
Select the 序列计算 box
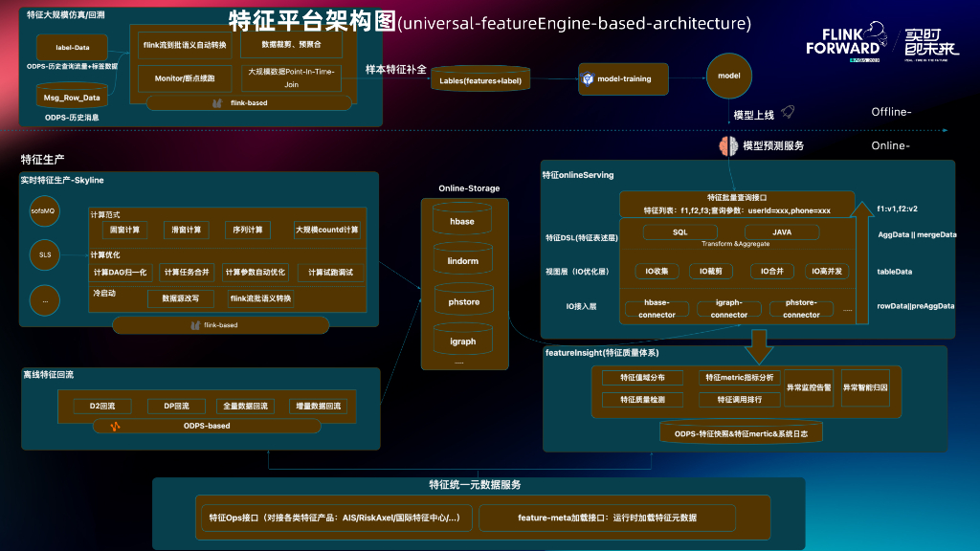click(x=248, y=230)
